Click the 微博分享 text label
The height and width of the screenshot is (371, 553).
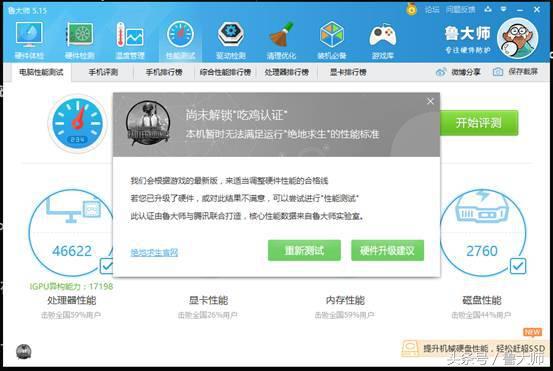[x=466, y=72]
